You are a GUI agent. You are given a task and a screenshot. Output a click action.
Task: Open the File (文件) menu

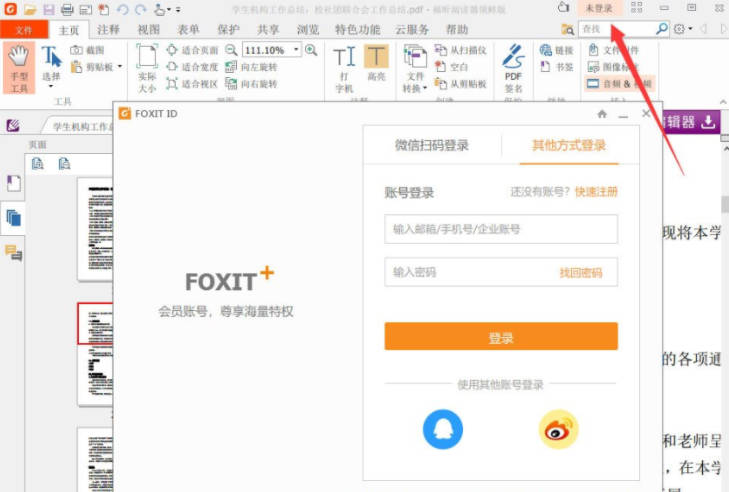pos(24,30)
